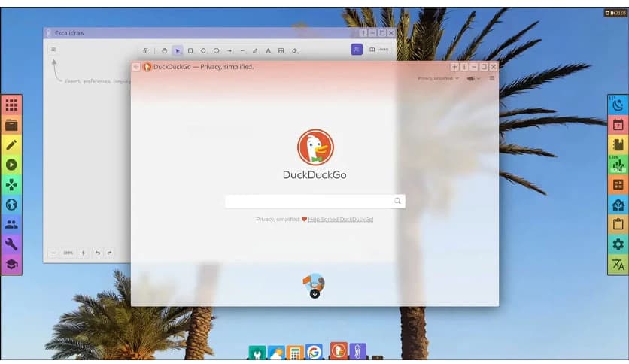Viewport: 629px width, 364px height.
Task: Select the Diamond tool in Excalidraw
Action: click(203, 51)
